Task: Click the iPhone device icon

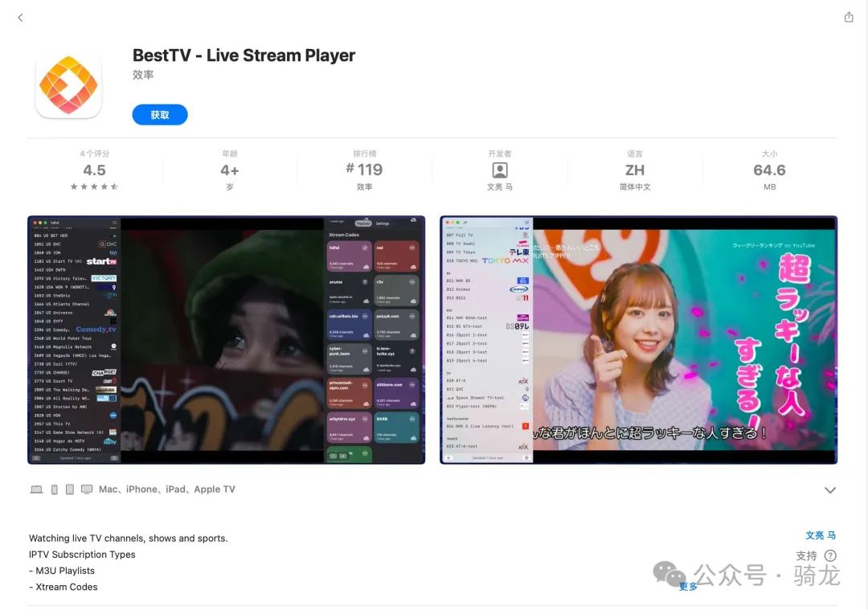Action: pyautogui.click(x=55, y=489)
